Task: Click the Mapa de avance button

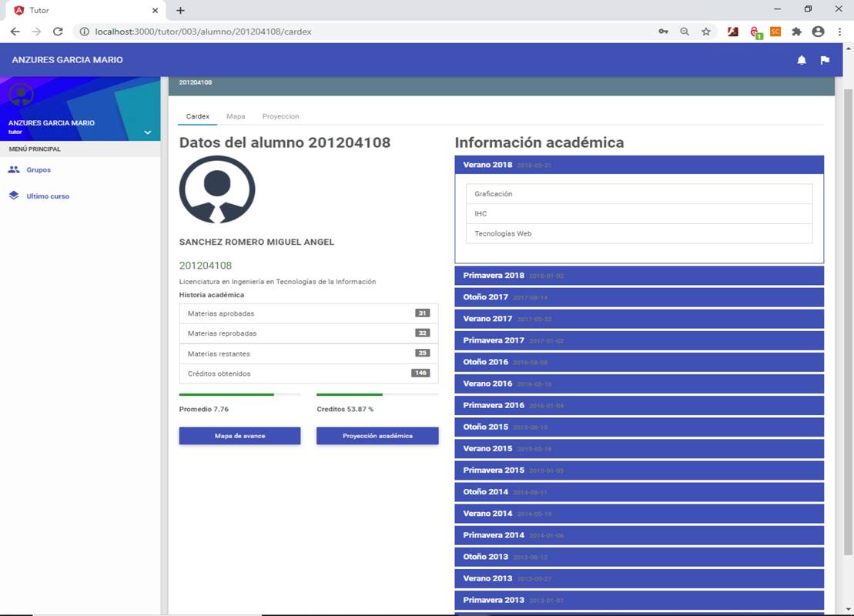Action: [239, 436]
